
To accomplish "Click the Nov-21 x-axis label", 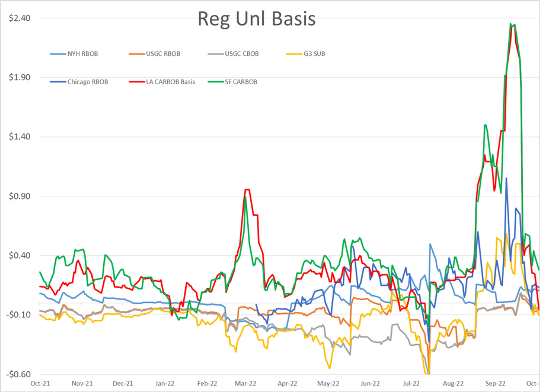I will pyautogui.click(x=82, y=384).
